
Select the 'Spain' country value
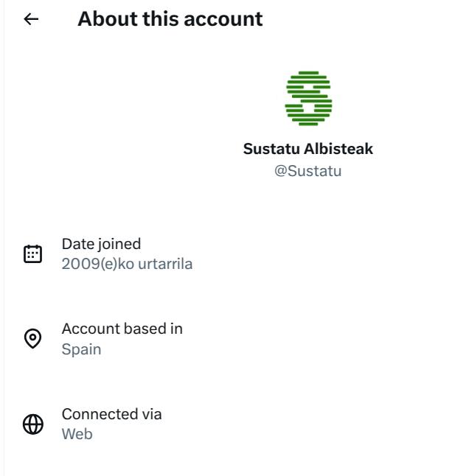[81, 349]
